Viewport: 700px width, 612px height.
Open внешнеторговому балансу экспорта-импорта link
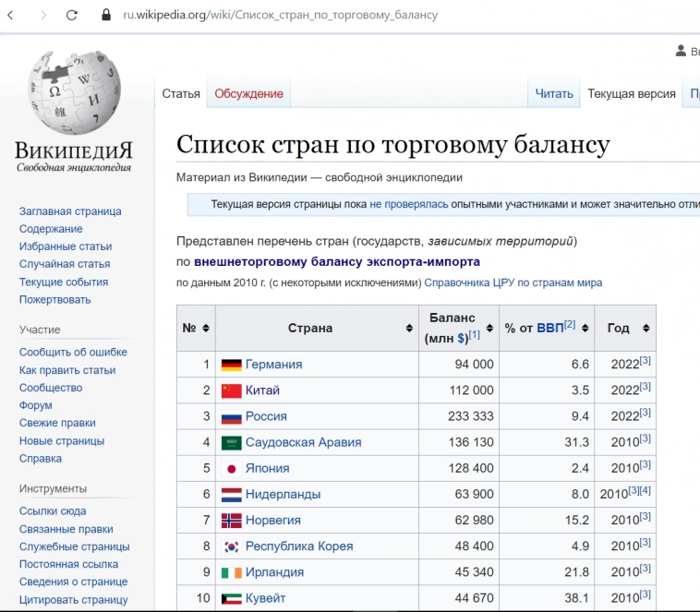click(337, 261)
